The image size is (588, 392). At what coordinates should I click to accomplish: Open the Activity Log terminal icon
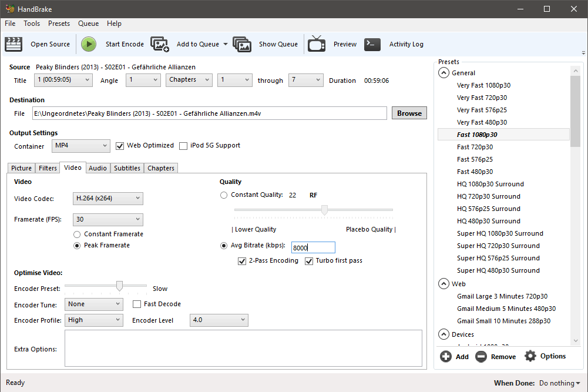click(x=372, y=44)
